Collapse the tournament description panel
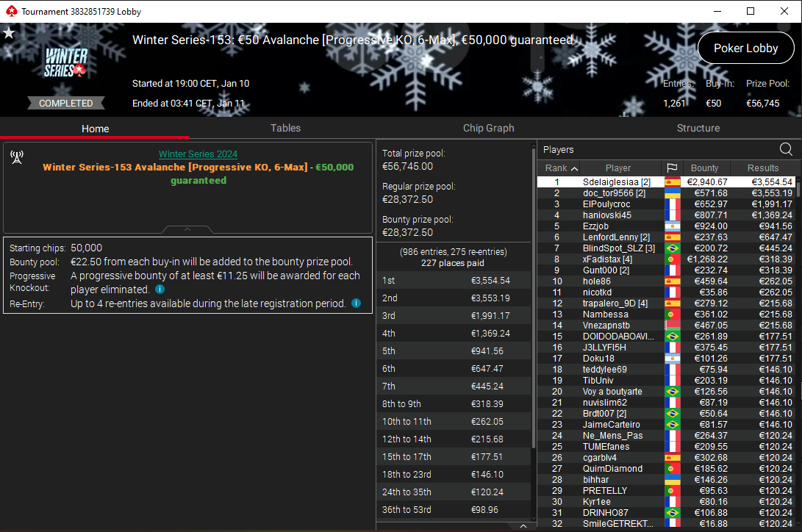Image resolution: width=802 pixels, height=532 pixels. click(187, 229)
